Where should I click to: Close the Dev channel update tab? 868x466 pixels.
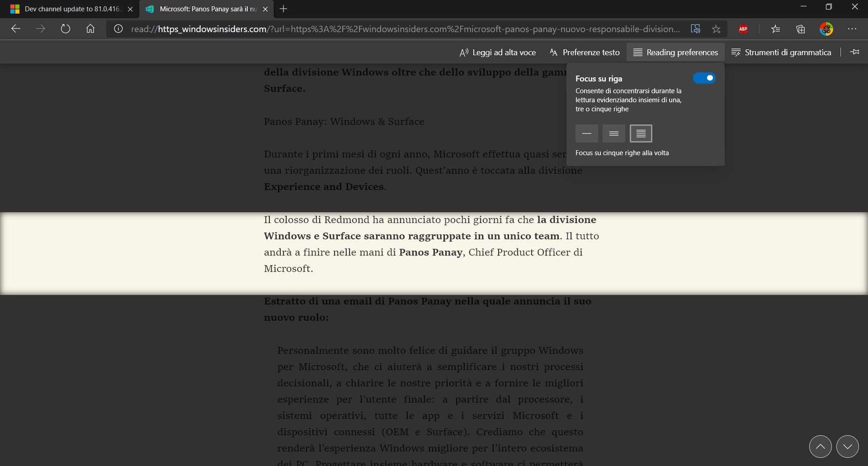click(130, 9)
